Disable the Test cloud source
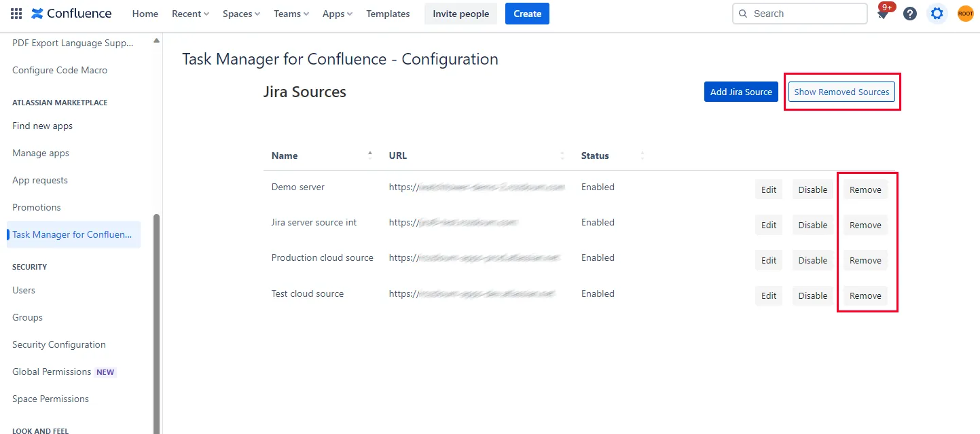This screenshot has height=434, width=980. [813, 295]
